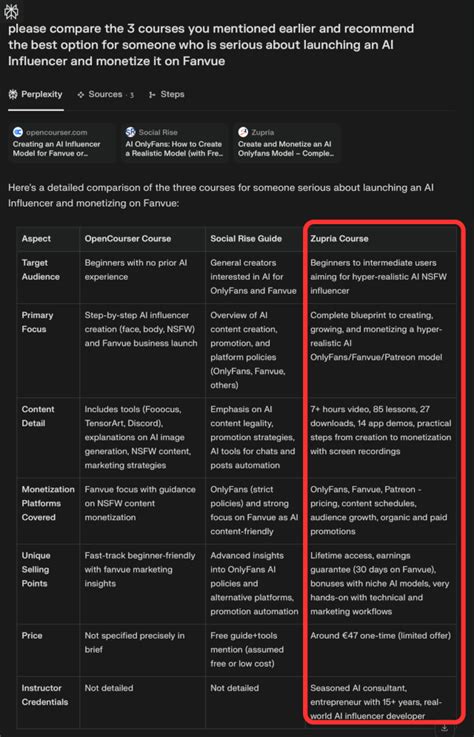The image size is (474, 737).
Task: Click the user query text at top
Action: [x=211, y=45]
